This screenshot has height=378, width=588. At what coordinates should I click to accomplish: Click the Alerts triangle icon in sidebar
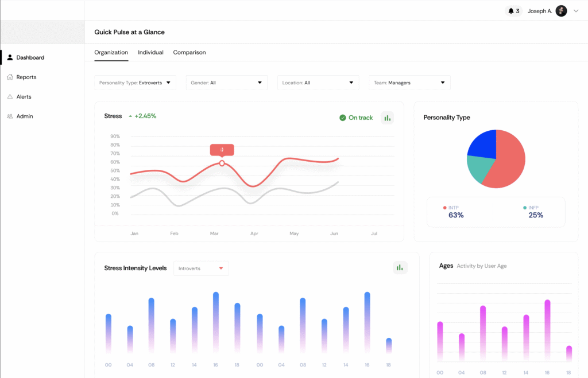tap(10, 97)
